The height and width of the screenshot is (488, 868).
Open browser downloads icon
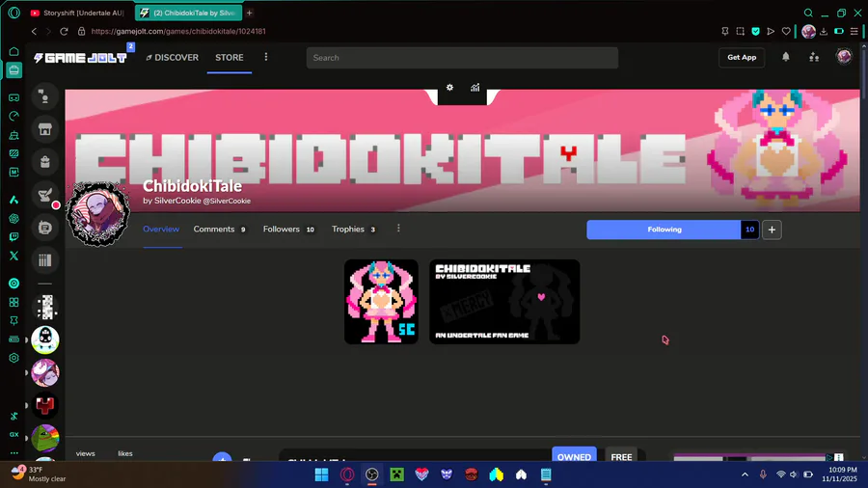pyautogui.click(x=824, y=32)
